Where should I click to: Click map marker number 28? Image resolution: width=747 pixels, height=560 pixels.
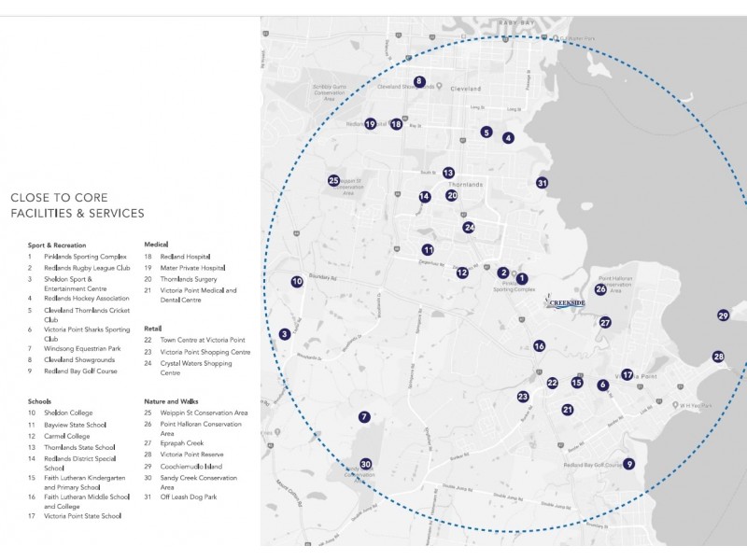click(718, 357)
